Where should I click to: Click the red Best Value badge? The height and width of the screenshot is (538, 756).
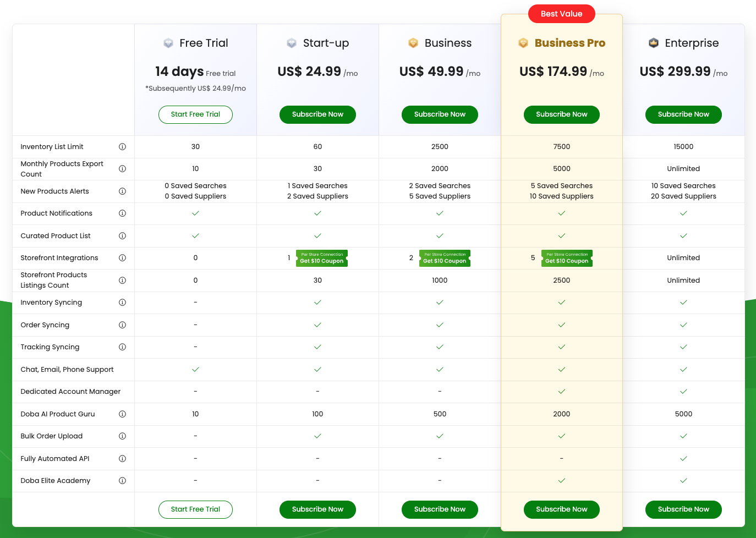coord(561,14)
